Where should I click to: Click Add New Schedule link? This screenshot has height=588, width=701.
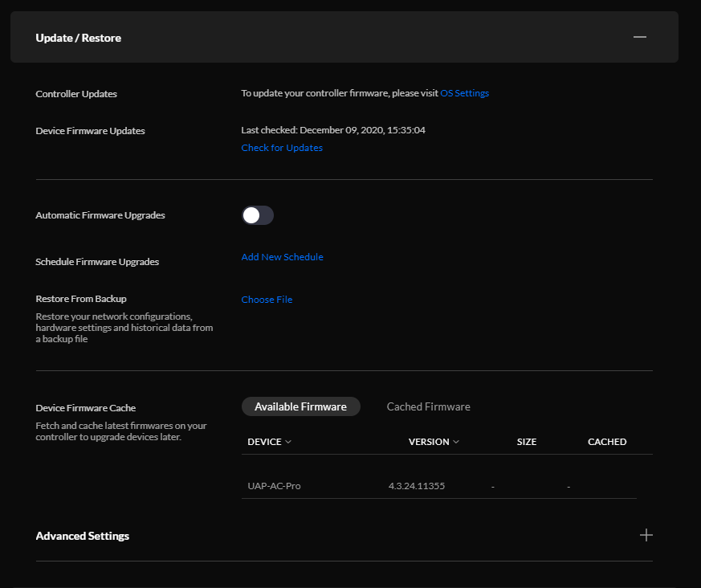click(x=282, y=257)
